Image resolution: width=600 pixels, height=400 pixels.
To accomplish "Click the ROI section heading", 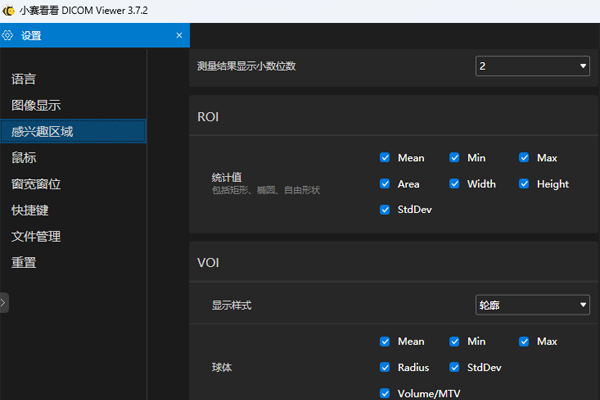I will [208, 117].
